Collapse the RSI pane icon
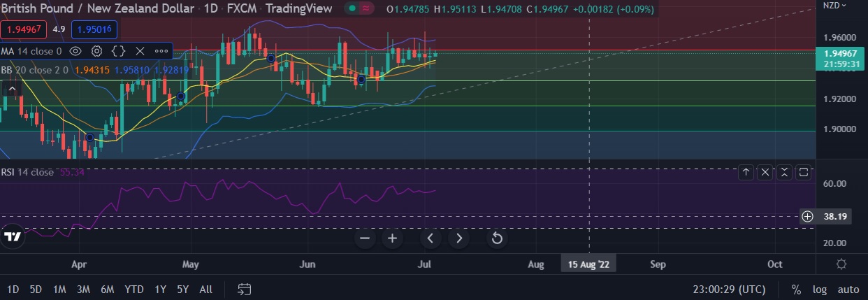This screenshot has width=868, height=300. tap(784, 171)
